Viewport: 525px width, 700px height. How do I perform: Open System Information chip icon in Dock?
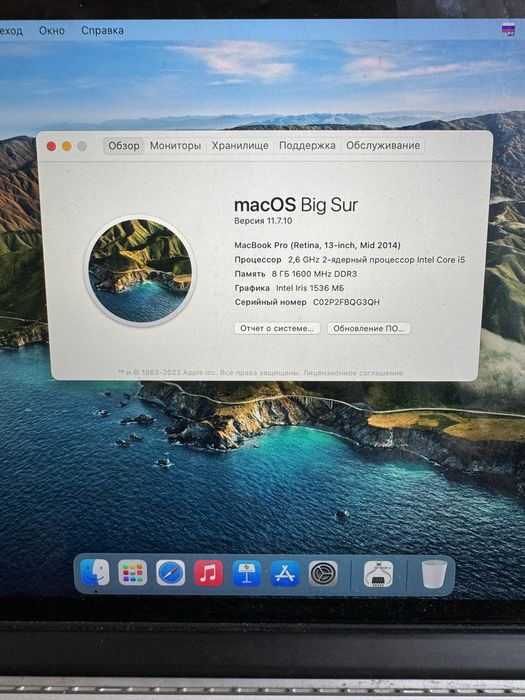coord(378,574)
